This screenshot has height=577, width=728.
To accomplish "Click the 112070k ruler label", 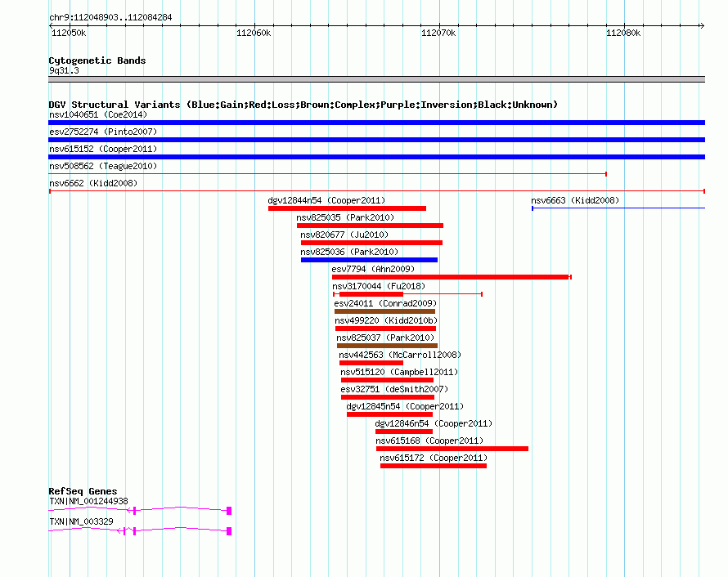I will pos(438,33).
